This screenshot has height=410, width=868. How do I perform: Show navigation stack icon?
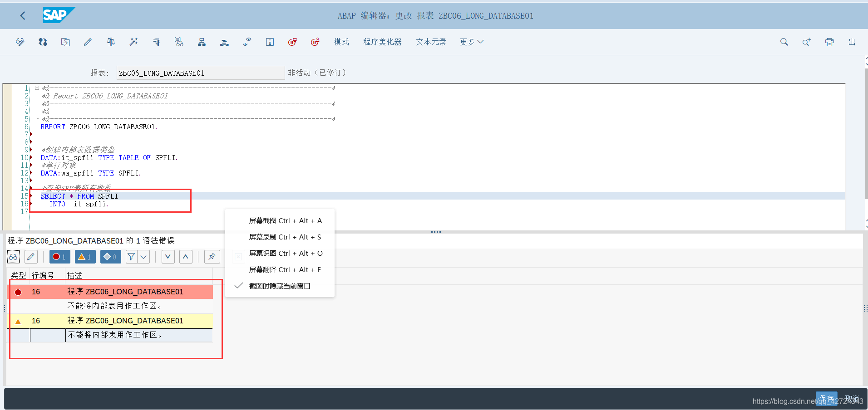point(224,42)
